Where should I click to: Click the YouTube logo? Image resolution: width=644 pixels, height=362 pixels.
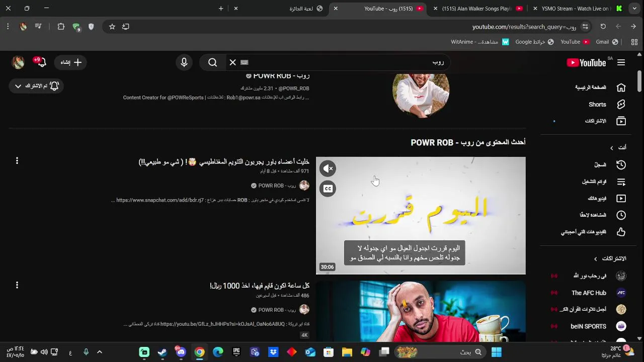586,62
